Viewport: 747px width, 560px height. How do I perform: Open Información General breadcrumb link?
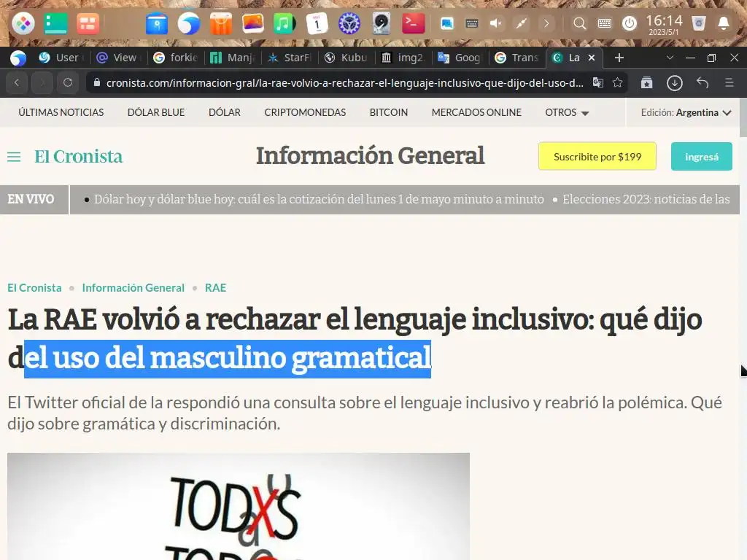coord(133,287)
